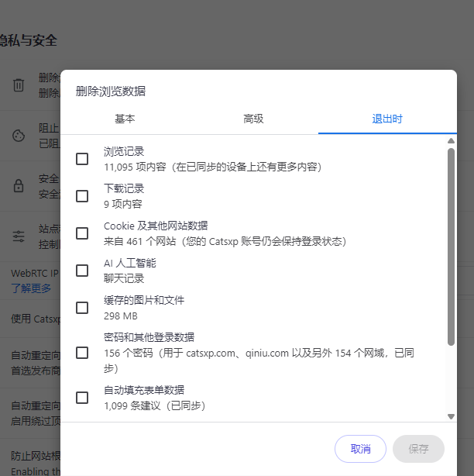The height and width of the screenshot is (476, 474).
Task: Click the dialog's vertical scrollbar thumb
Action: point(451,247)
